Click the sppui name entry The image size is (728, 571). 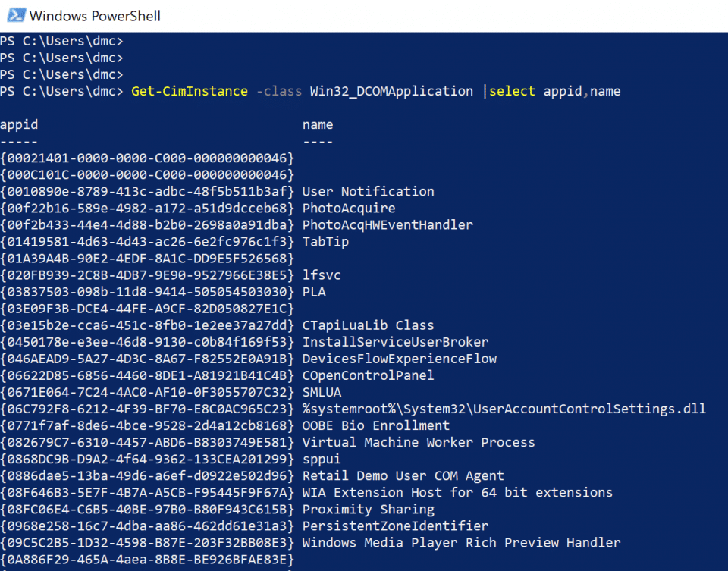point(322,459)
